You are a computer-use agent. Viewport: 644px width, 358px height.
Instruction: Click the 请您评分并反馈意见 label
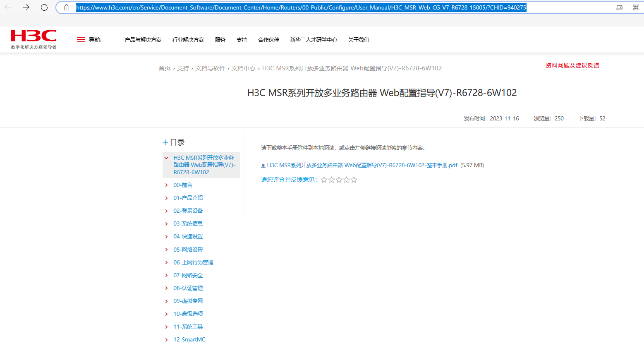289,180
